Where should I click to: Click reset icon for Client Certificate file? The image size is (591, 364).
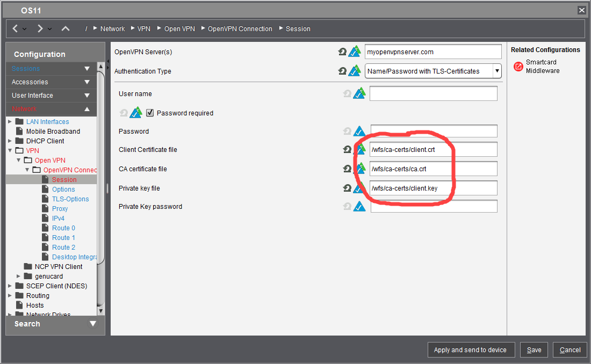click(x=347, y=150)
